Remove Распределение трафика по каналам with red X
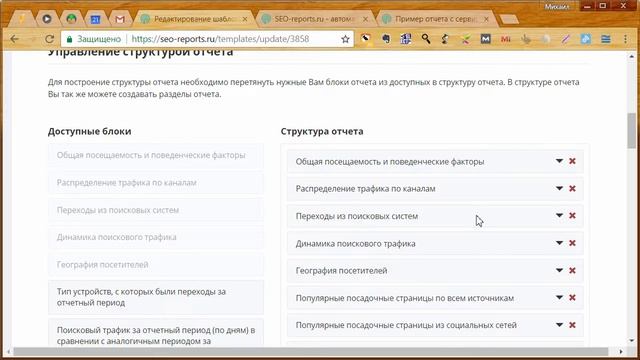The image size is (640, 360). click(572, 189)
